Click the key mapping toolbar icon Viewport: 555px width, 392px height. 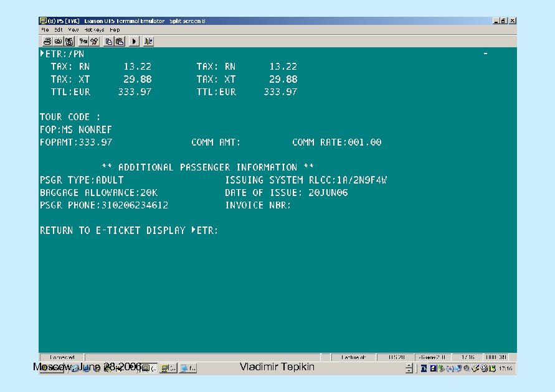(x=83, y=41)
